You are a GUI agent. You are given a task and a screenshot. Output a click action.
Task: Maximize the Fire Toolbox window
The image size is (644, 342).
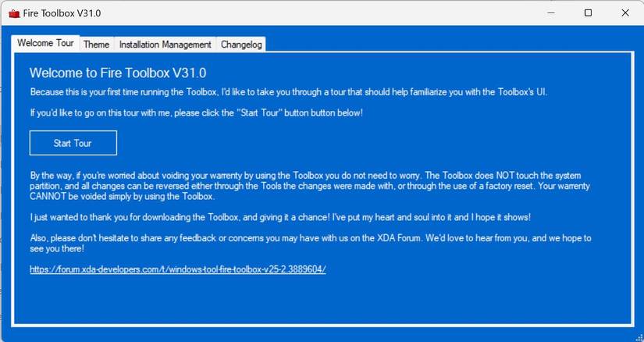click(x=588, y=13)
